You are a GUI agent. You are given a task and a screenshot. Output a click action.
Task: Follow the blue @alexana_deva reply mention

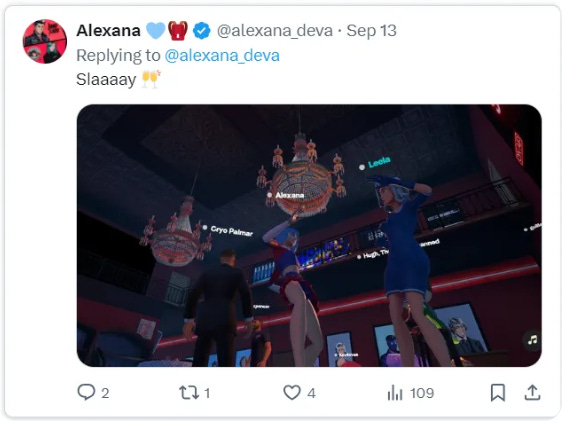pos(222,55)
